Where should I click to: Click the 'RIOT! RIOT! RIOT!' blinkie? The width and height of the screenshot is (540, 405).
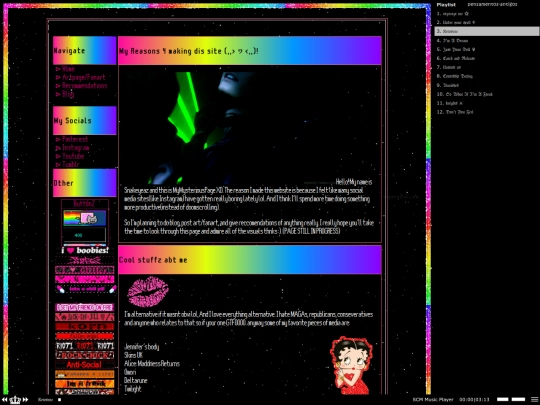tap(85, 345)
